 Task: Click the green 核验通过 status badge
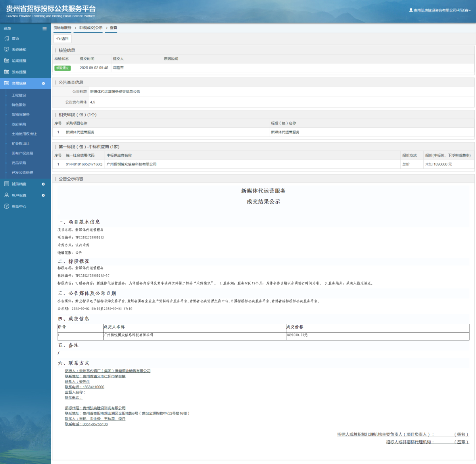coord(62,68)
